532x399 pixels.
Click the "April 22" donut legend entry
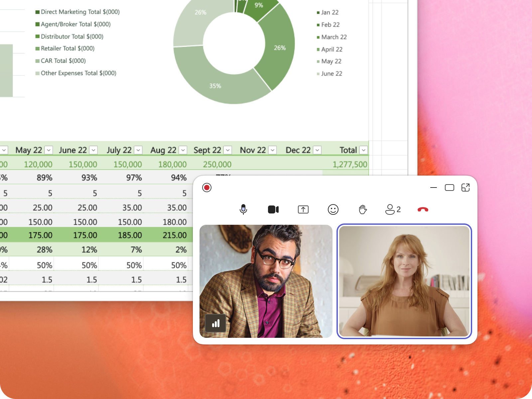click(x=330, y=49)
